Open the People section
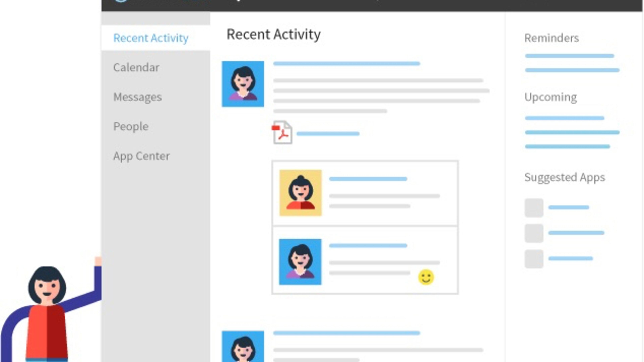 tap(131, 126)
